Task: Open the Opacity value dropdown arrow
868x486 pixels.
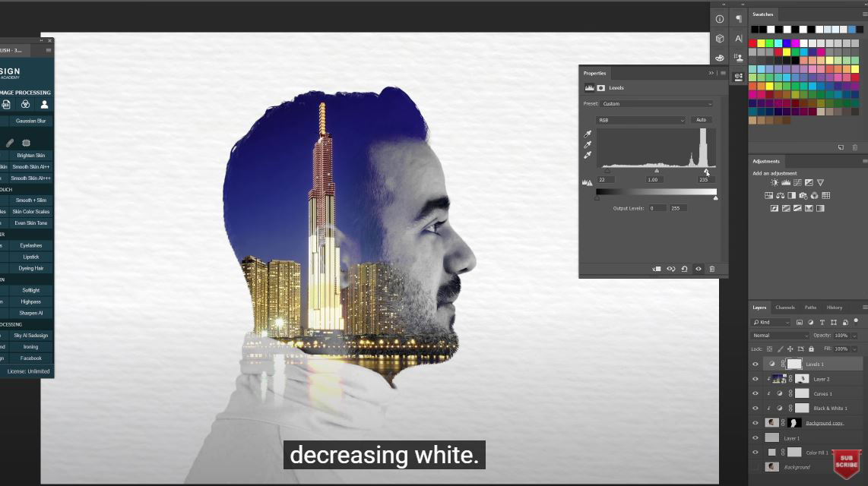Action: 855,336
